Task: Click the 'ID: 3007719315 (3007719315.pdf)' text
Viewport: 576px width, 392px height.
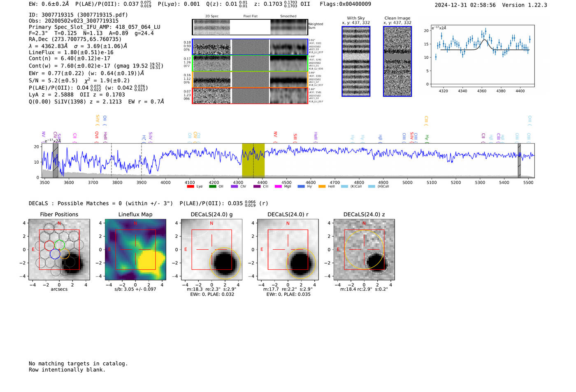Action: coord(78,15)
